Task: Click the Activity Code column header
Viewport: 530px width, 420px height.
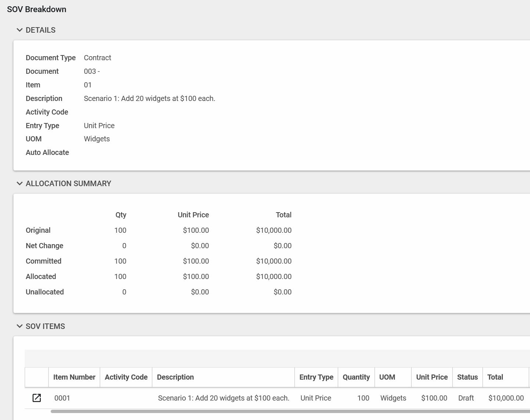Action: tap(126, 377)
